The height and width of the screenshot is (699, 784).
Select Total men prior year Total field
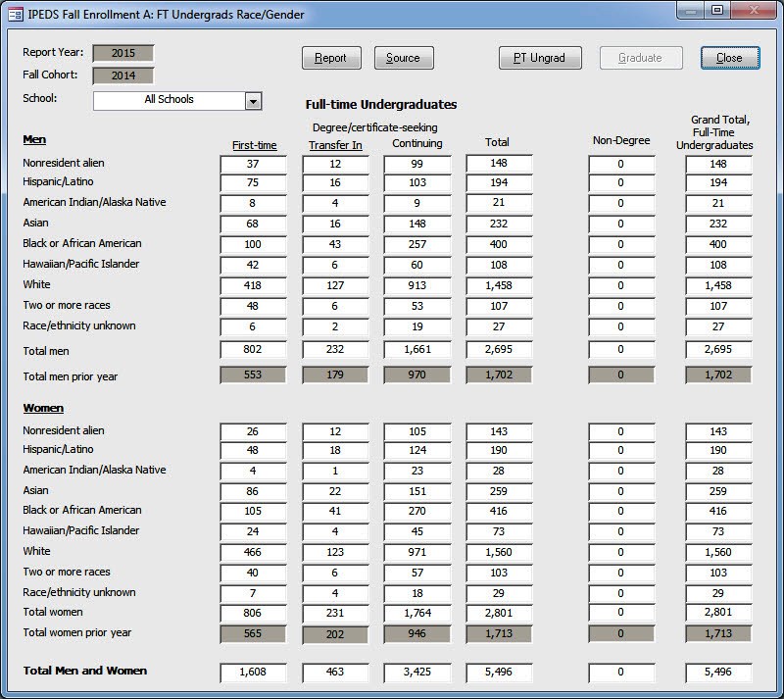click(x=499, y=374)
